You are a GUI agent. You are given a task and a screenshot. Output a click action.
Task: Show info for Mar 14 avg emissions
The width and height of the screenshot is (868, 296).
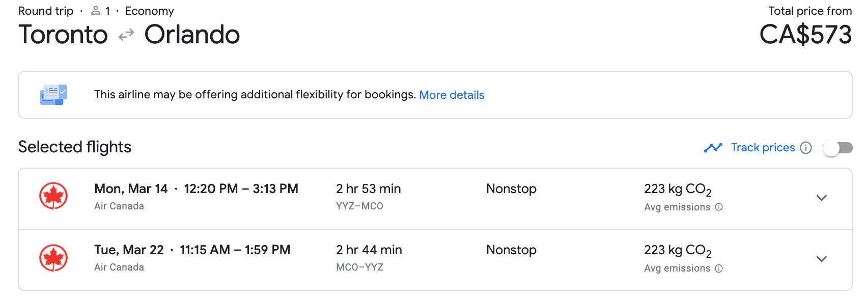(x=719, y=207)
